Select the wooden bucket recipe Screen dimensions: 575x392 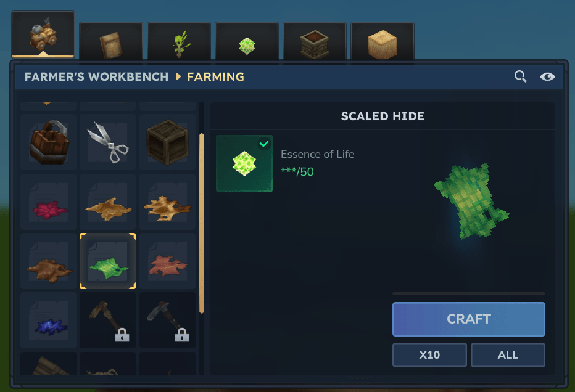[x=48, y=142]
